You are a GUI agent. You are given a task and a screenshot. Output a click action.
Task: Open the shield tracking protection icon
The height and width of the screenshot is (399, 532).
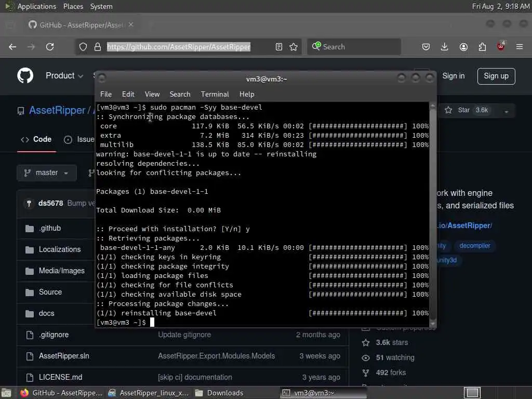tap(83, 47)
